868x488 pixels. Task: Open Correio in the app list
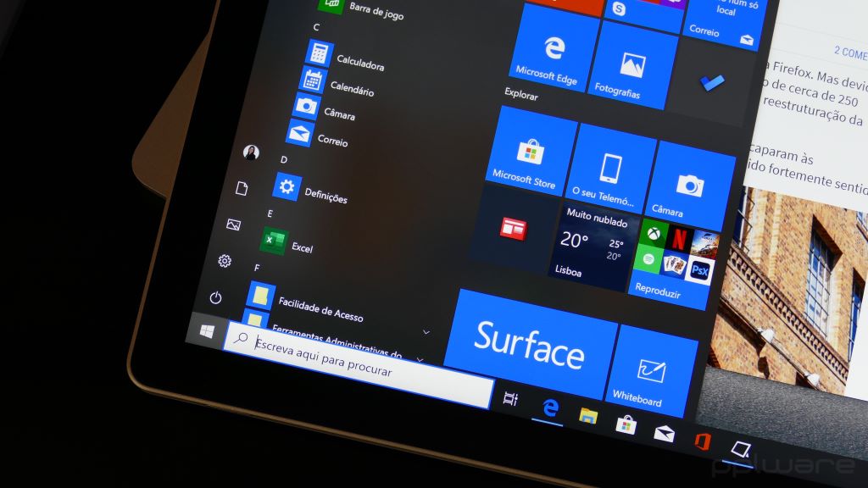tap(318, 136)
